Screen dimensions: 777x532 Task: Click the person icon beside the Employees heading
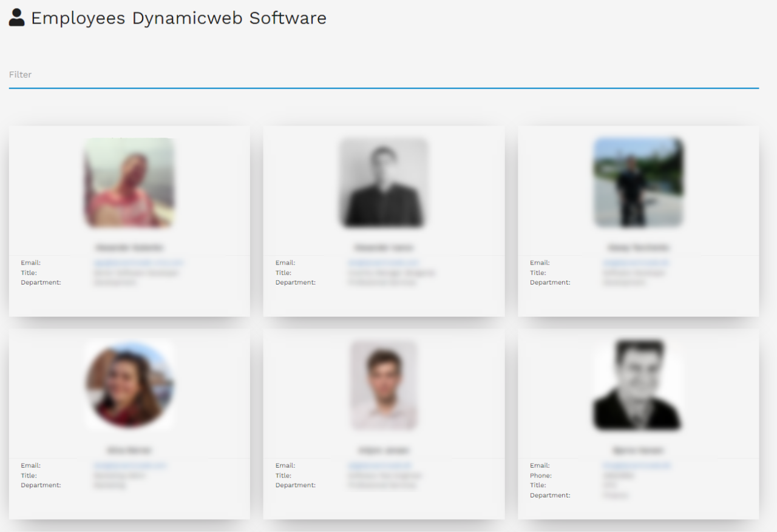click(x=17, y=18)
